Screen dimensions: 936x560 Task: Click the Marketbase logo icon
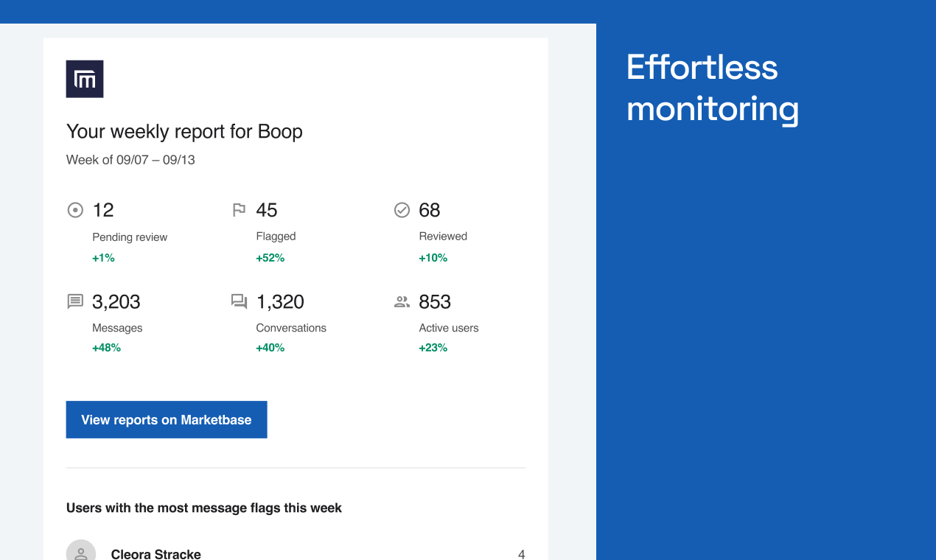click(85, 79)
